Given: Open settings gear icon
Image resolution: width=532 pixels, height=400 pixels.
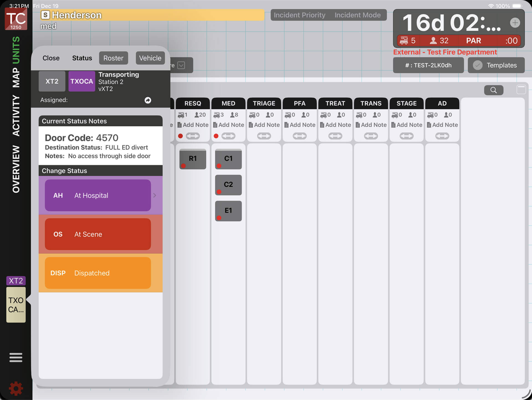Looking at the screenshot, I should (x=16, y=388).
